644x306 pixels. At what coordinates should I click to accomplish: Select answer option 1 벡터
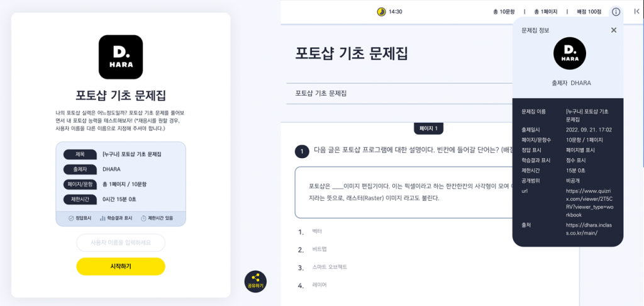317,232
